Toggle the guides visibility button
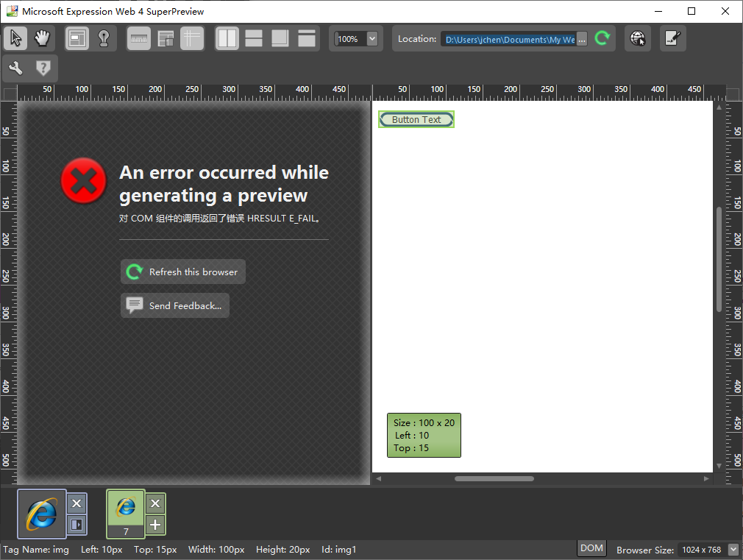 coord(192,38)
